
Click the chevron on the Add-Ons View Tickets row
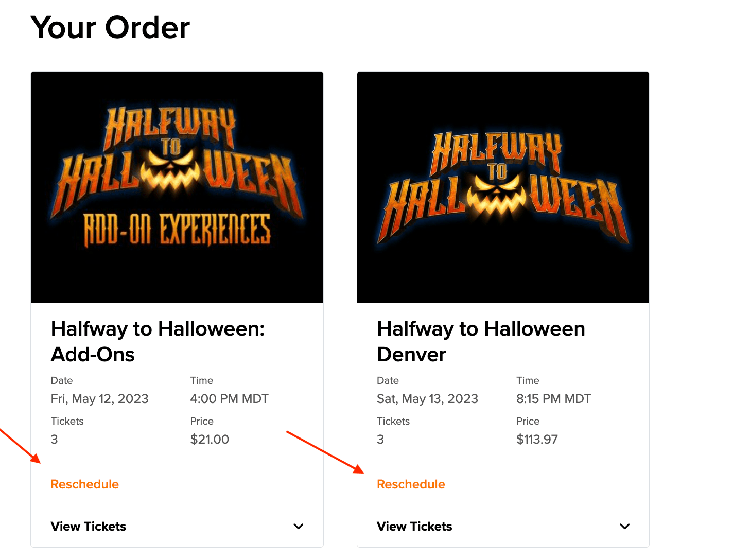(x=299, y=527)
